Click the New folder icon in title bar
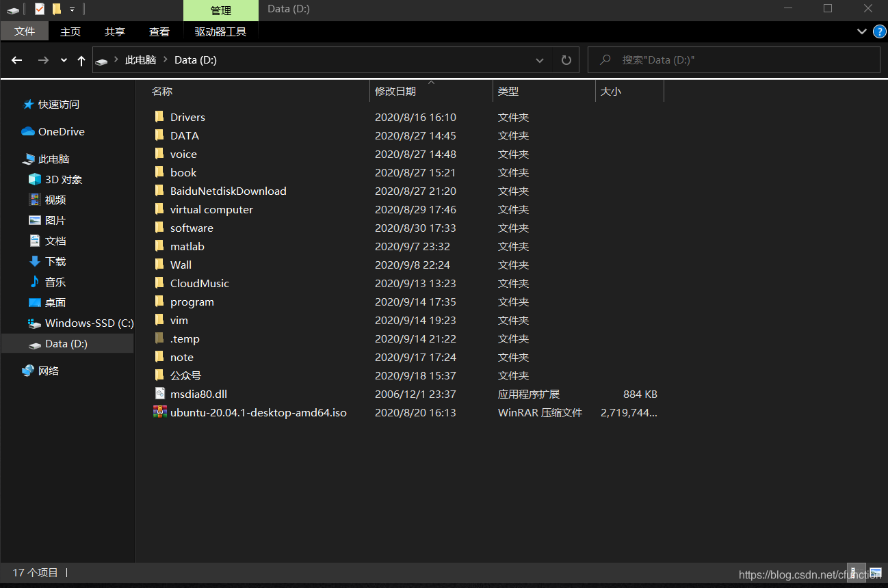Image resolution: width=888 pixels, height=588 pixels. [57, 9]
